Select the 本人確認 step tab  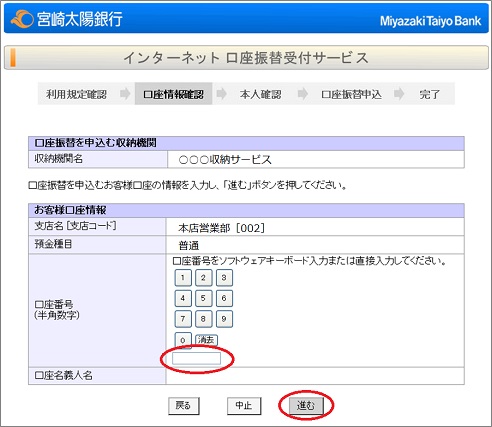coord(260,94)
